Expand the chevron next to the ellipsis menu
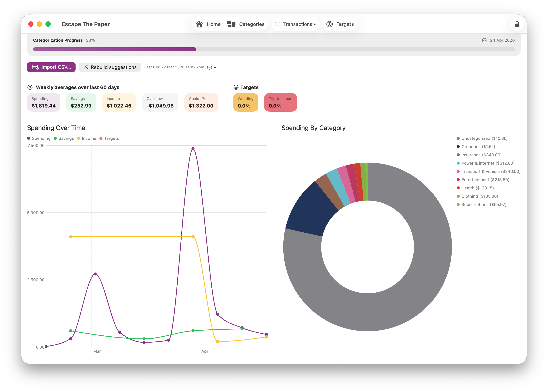The height and width of the screenshot is (392, 548). tap(216, 67)
